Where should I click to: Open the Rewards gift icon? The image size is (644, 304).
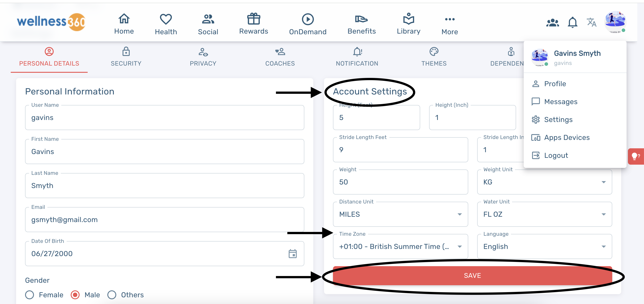[x=254, y=19]
